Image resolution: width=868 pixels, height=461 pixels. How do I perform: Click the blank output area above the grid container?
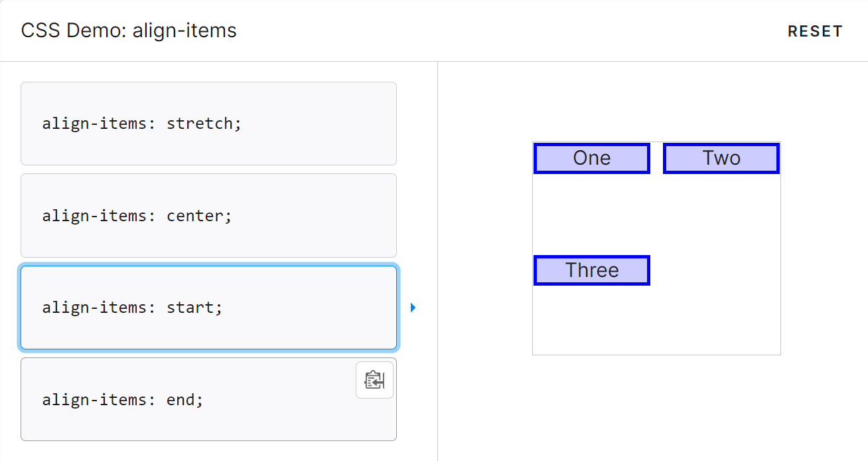pos(656,102)
